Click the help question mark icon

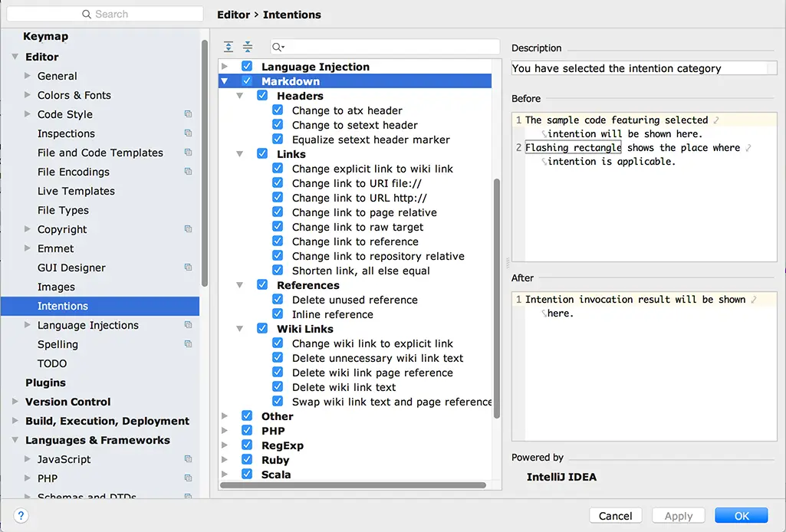[x=21, y=515]
